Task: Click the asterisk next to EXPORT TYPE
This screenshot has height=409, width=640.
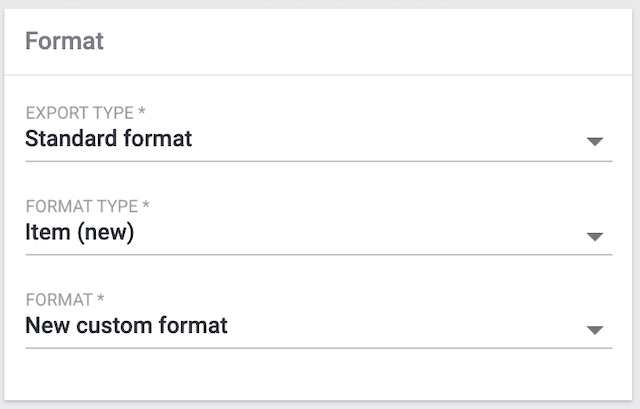Action: [x=142, y=112]
